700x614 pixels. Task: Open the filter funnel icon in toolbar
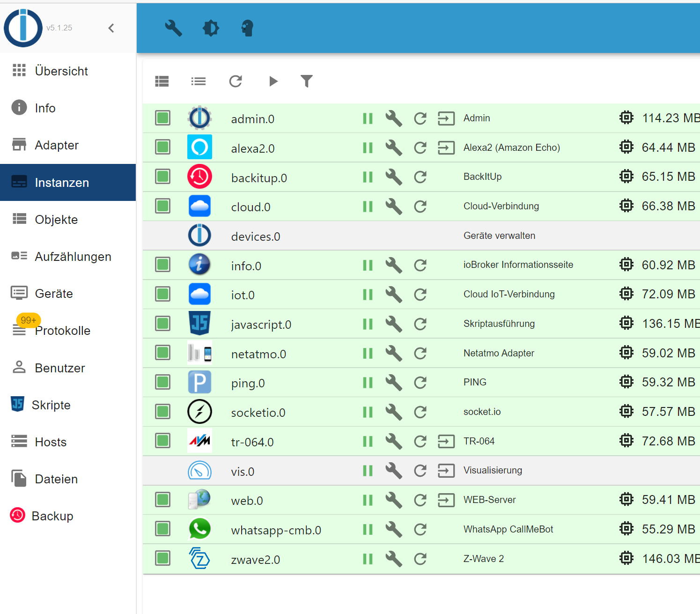(x=306, y=81)
